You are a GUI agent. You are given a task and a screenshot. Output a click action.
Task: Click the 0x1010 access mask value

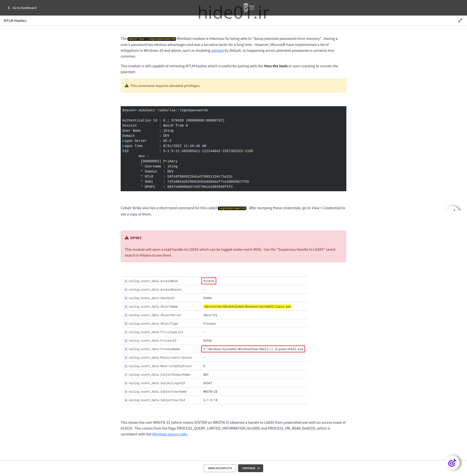(x=208, y=281)
